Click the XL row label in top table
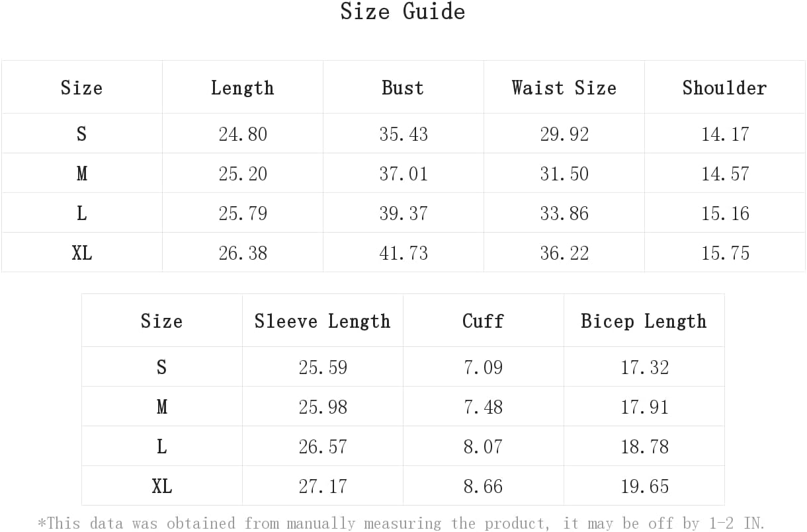The image size is (807, 532). pyautogui.click(x=82, y=253)
